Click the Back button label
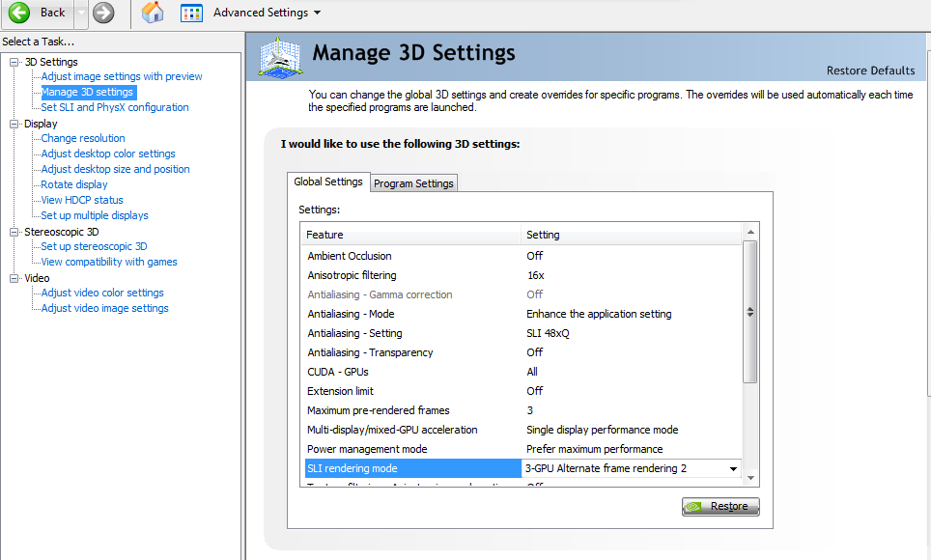Image resolution: width=931 pixels, height=560 pixels. pyautogui.click(x=52, y=13)
